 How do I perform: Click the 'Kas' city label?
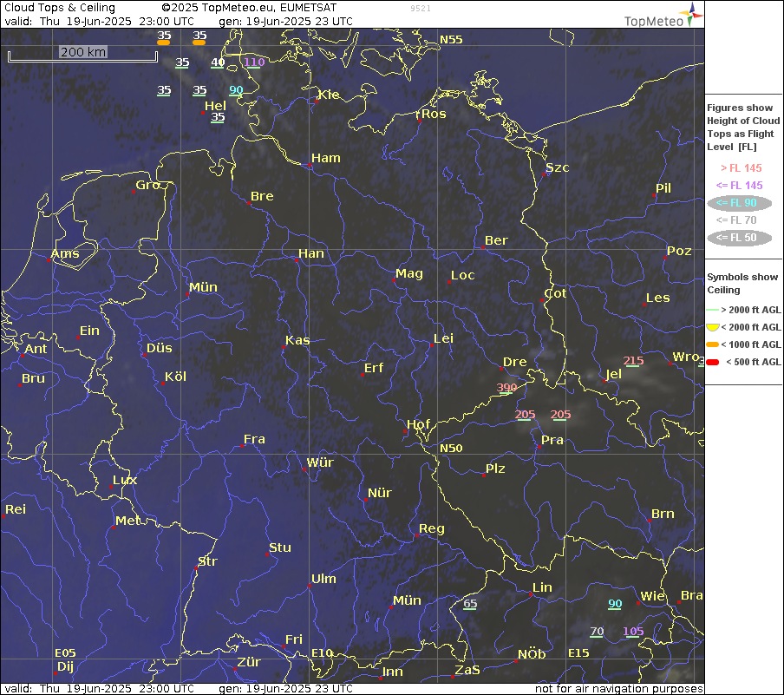pos(297,340)
